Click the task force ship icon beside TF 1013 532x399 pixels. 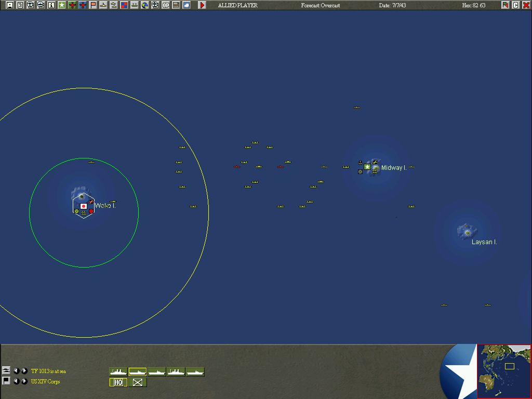(6, 370)
